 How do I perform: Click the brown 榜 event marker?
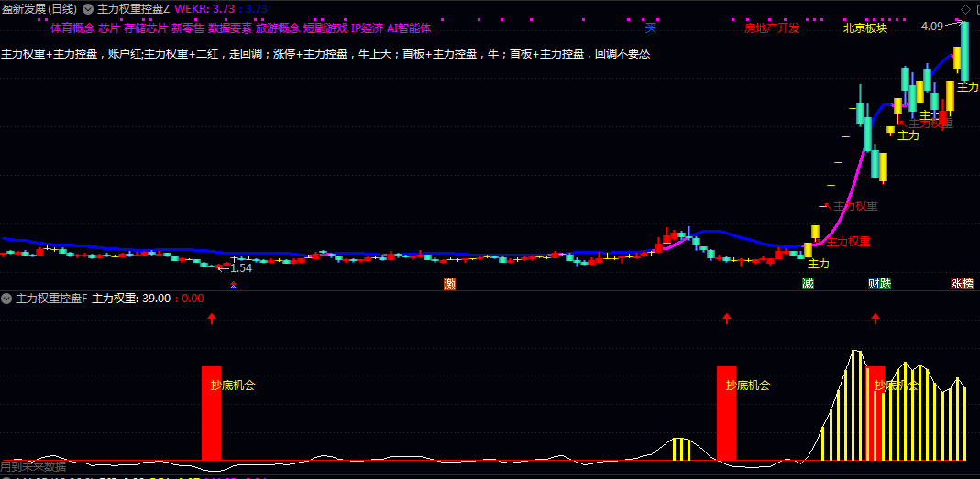[x=968, y=284]
